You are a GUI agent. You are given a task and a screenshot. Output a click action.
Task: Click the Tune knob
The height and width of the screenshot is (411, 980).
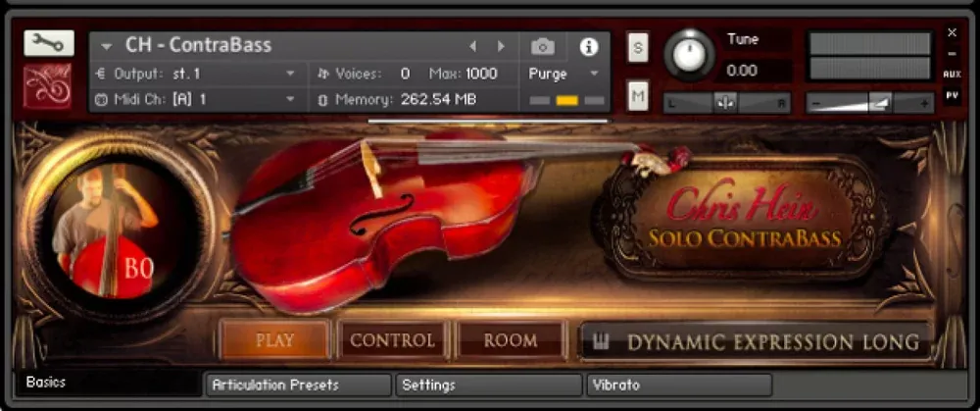(690, 54)
